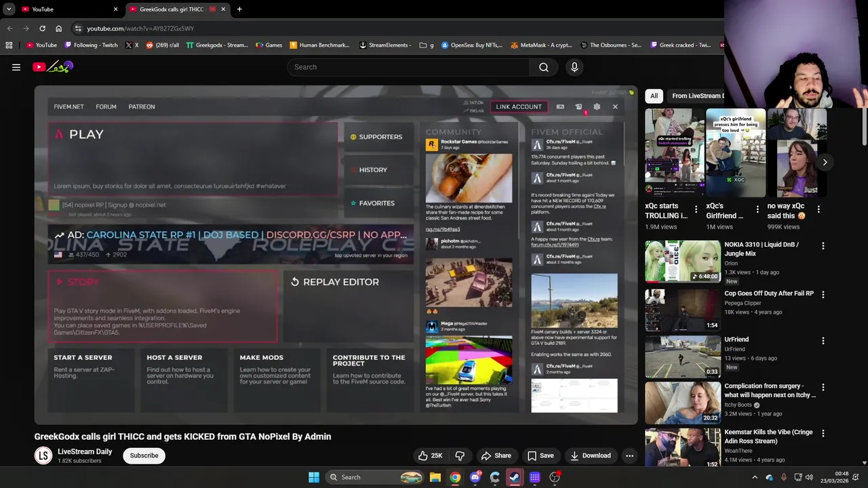Open the YouTube guide hamburger menu

click(16, 67)
